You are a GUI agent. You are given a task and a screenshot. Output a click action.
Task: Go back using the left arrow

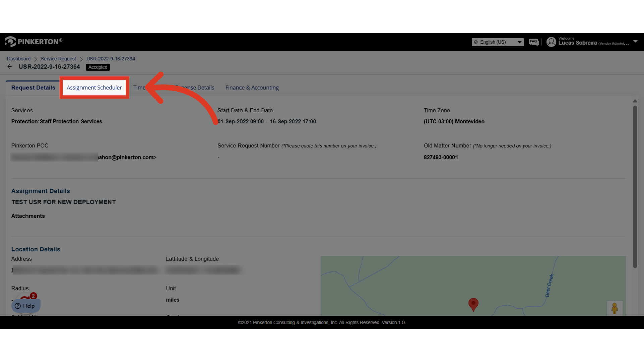tap(10, 67)
